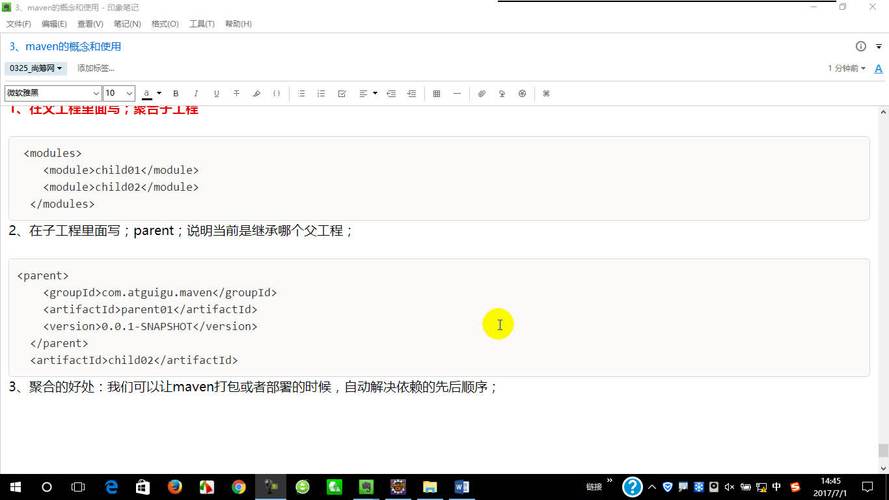This screenshot has height=500, width=889.
Task: Click the last icon on formatting toolbar
Action: (546, 94)
